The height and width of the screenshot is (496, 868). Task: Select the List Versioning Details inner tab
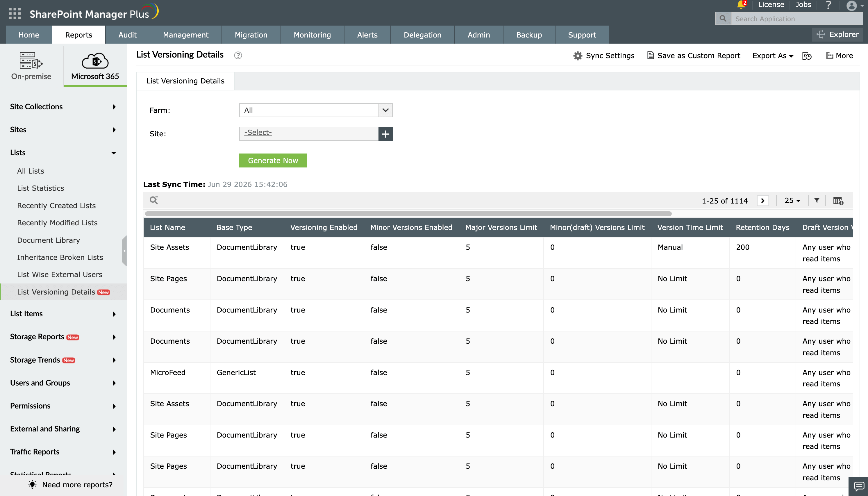click(185, 81)
